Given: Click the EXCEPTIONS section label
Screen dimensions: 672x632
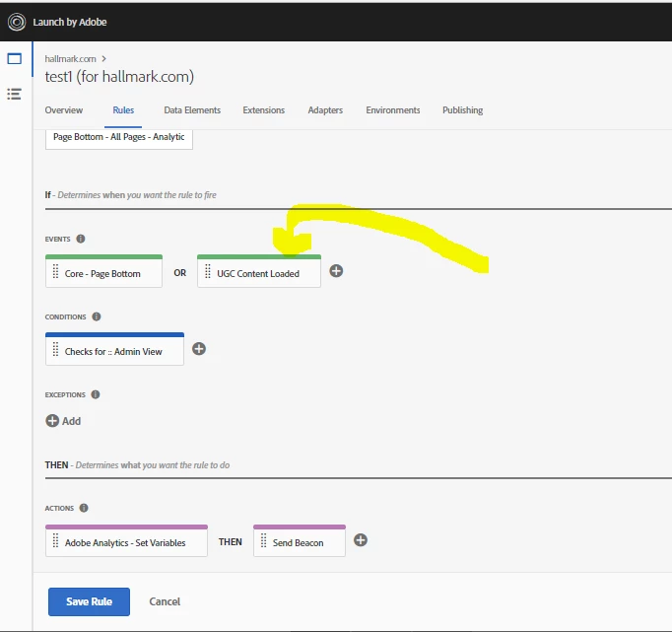Looking at the screenshot, I should pyautogui.click(x=65, y=395).
